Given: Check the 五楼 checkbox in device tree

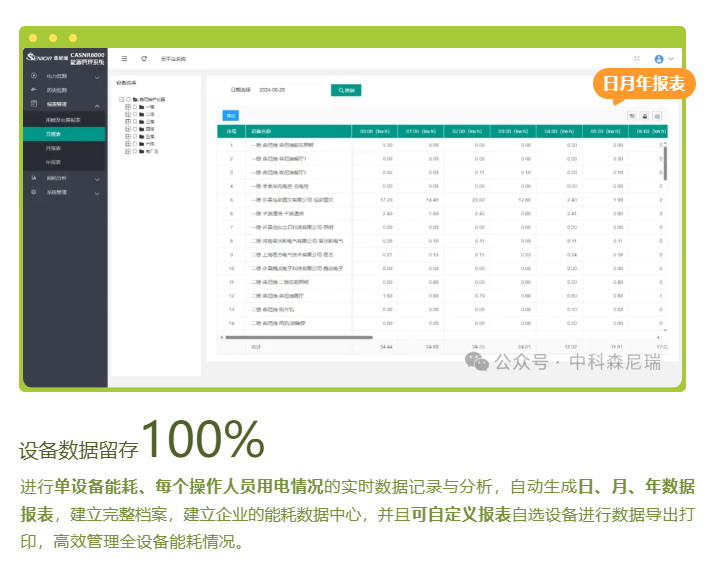Looking at the screenshot, I should 135,136.
